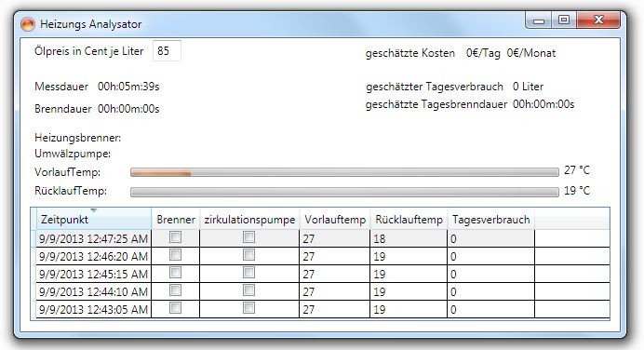Close the Heizungs Analysator window

click(x=598, y=20)
